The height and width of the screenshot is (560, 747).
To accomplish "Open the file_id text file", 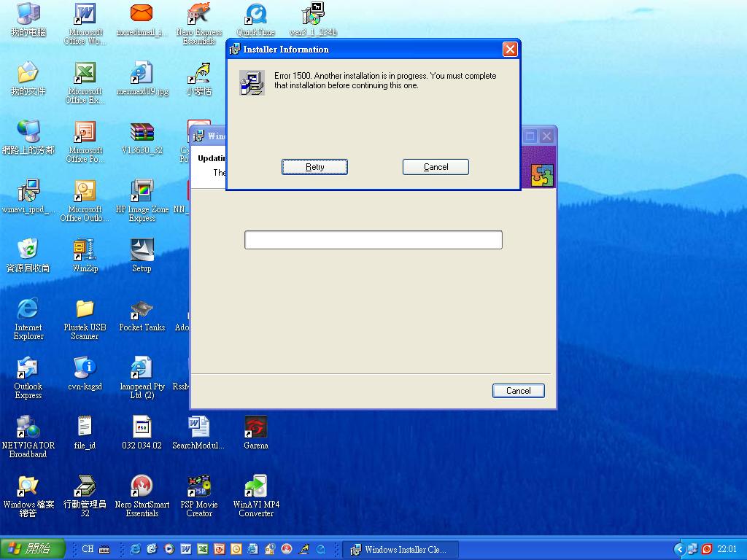I will point(85,433).
